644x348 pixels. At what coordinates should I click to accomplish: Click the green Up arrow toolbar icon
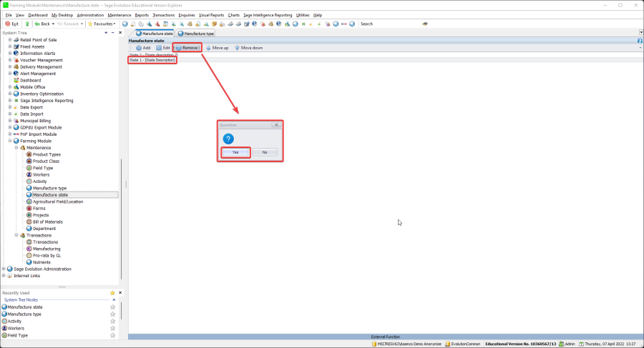(27, 24)
